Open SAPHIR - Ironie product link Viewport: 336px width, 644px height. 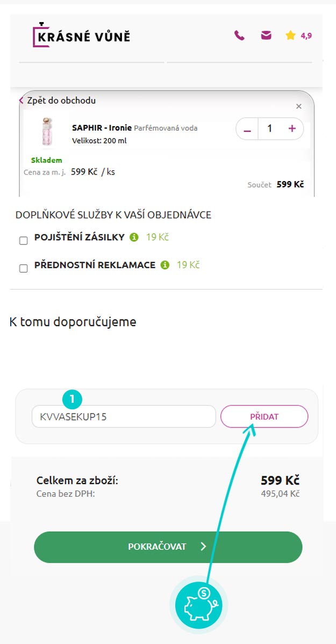point(102,128)
